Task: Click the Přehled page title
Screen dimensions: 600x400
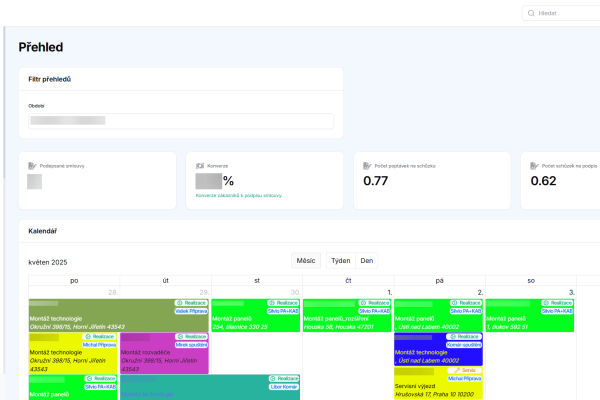Action: [x=41, y=47]
